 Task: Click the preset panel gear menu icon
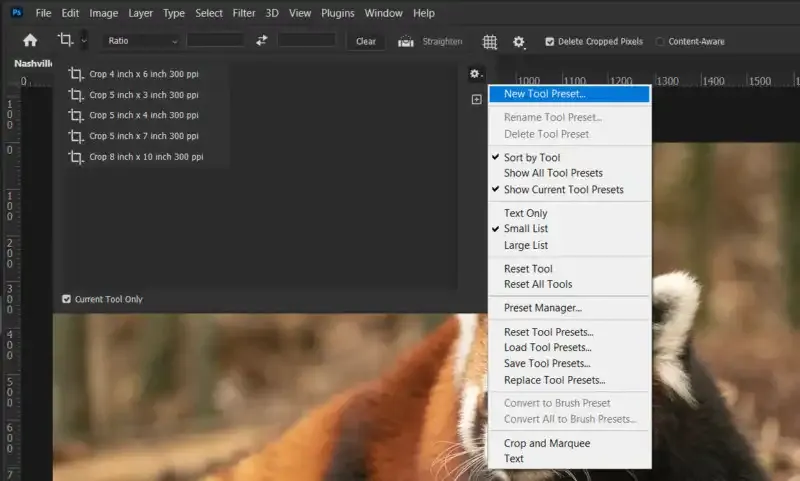click(x=476, y=74)
